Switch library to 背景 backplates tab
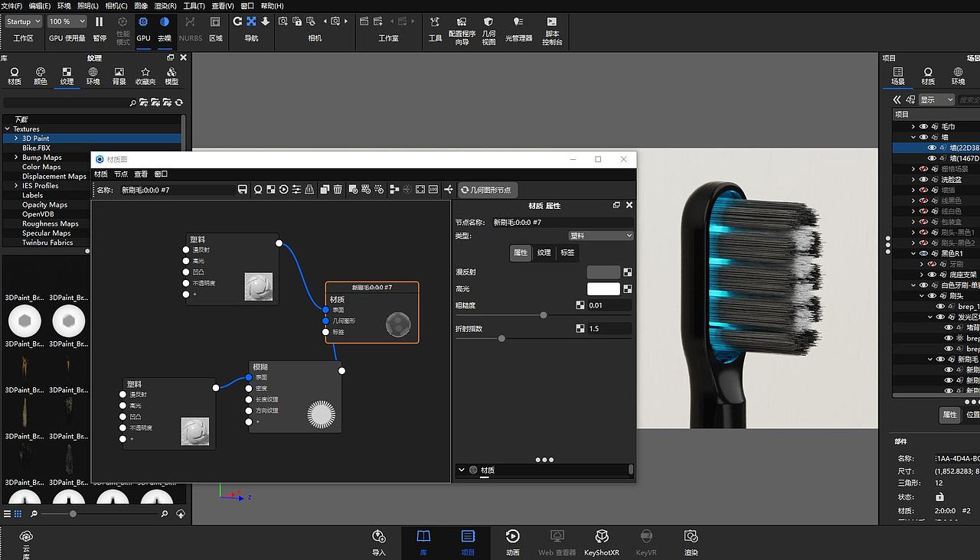This screenshot has height=560, width=980. 119,77
